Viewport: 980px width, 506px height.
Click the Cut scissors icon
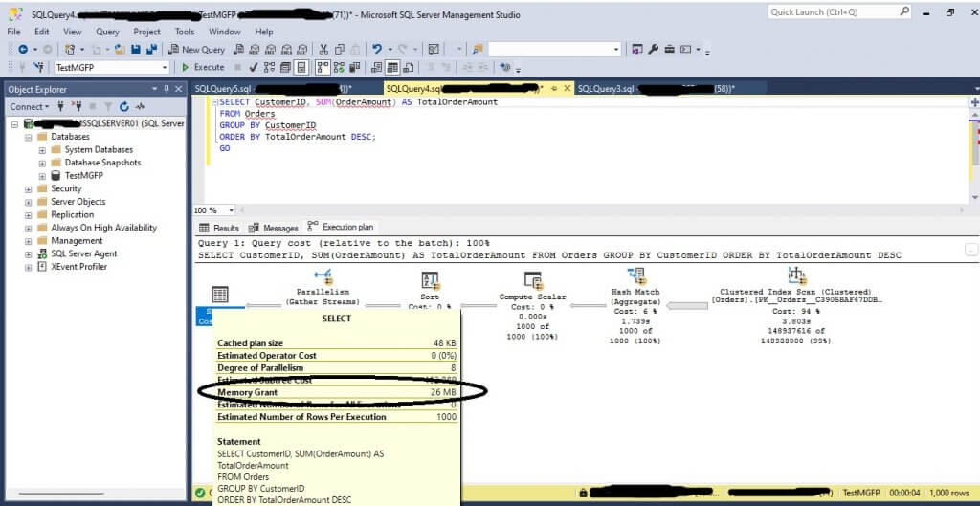pyautogui.click(x=324, y=50)
